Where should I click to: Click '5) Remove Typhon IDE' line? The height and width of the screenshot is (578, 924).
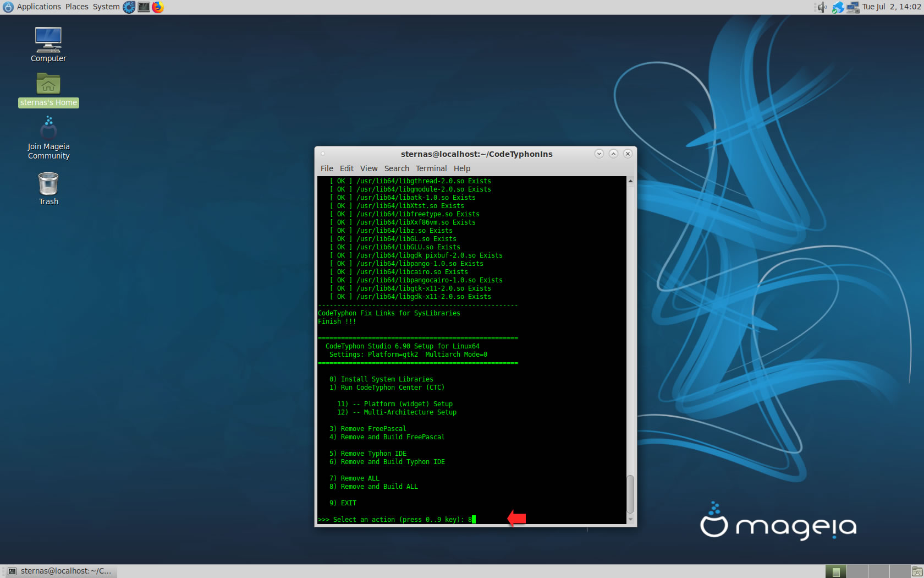tap(368, 454)
